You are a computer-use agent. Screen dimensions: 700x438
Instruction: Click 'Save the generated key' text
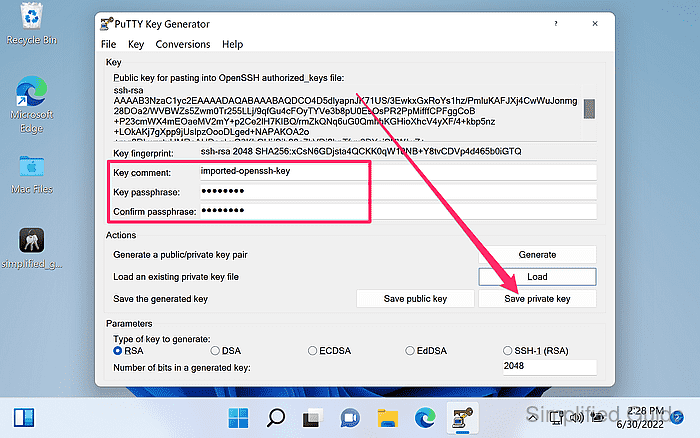(x=161, y=299)
